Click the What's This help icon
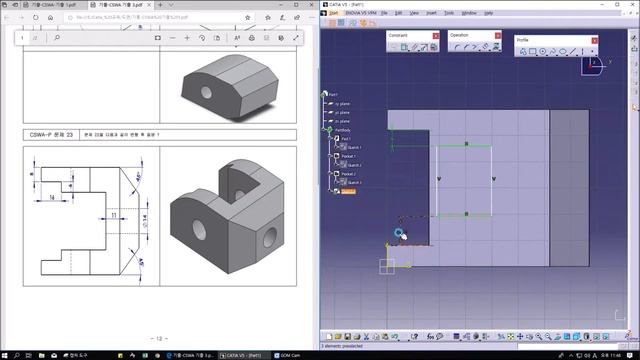The image size is (640, 360). tap(415, 336)
